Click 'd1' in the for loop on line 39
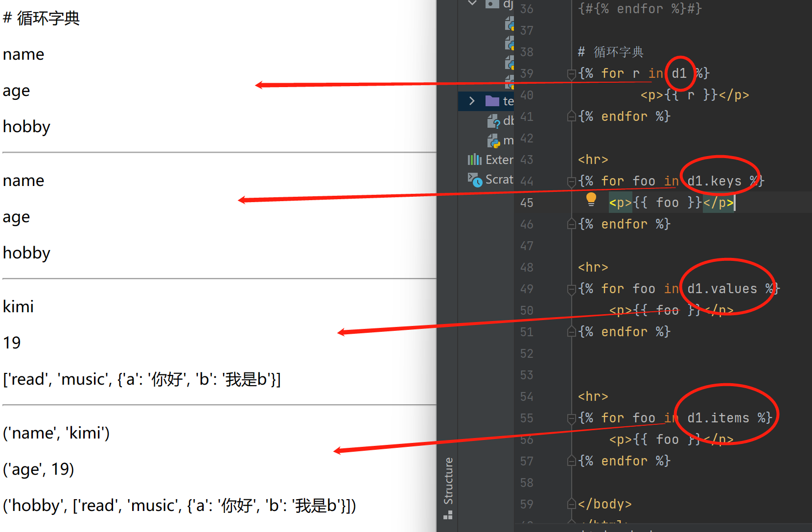 [x=679, y=73]
